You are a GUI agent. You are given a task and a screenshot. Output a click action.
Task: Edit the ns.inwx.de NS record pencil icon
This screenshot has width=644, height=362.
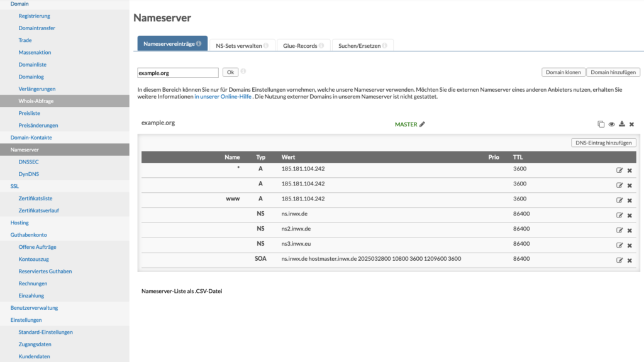[x=619, y=215]
